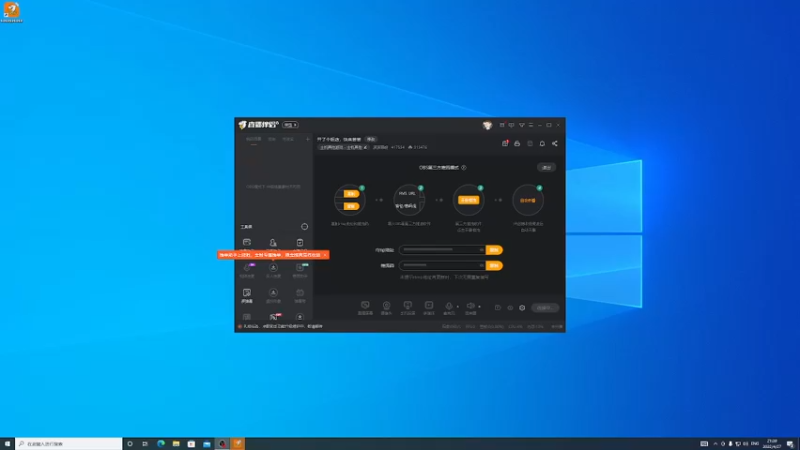The width and height of the screenshot is (800, 450).
Task: Open the settings gear near the start-live button
Action: coord(522,308)
